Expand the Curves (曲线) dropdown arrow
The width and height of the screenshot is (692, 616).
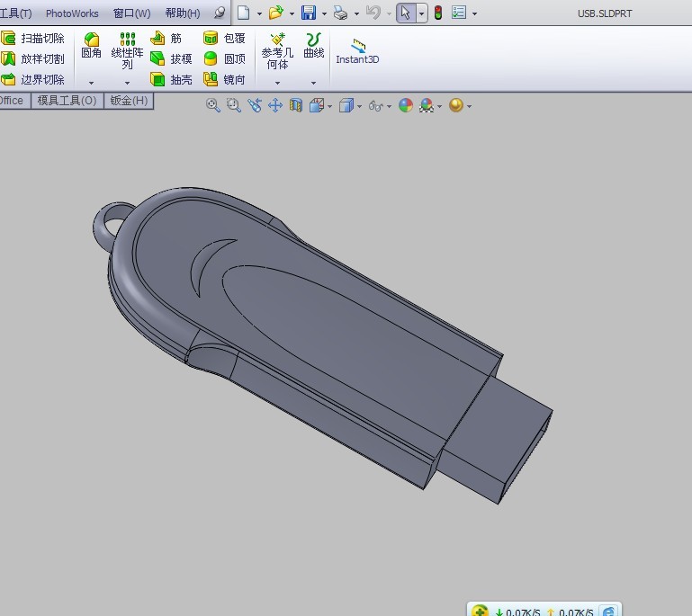314,83
